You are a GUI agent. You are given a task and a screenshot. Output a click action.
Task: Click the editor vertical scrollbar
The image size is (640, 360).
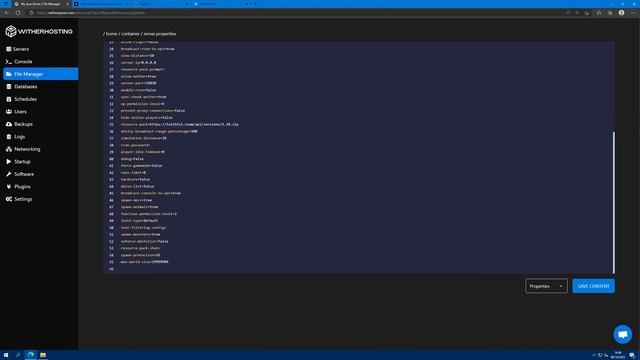(x=613, y=202)
